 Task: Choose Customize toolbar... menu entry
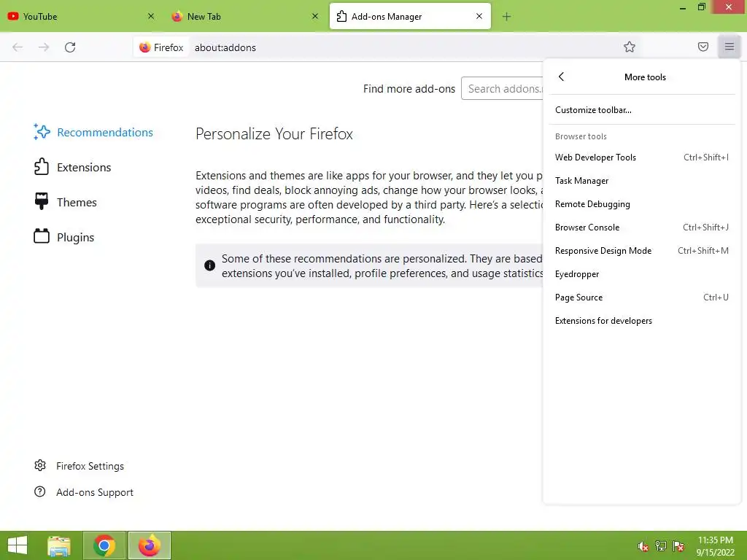tap(642, 110)
